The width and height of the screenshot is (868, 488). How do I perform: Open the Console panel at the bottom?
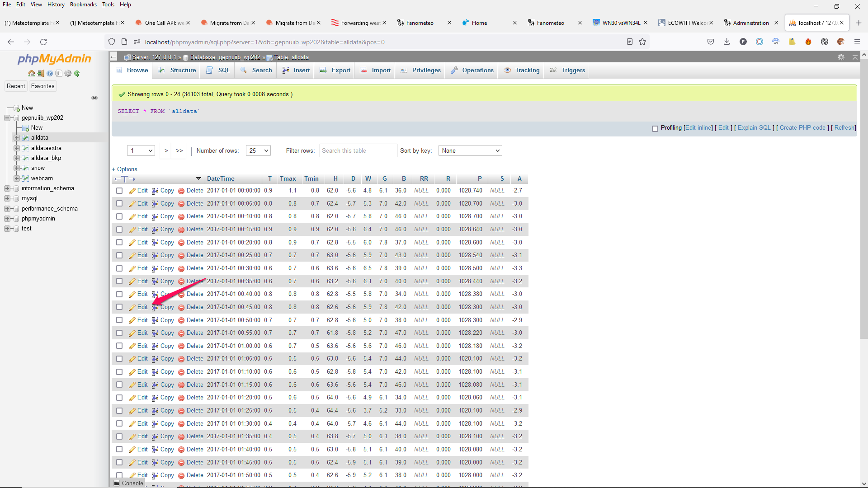click(x=128, y=483)
